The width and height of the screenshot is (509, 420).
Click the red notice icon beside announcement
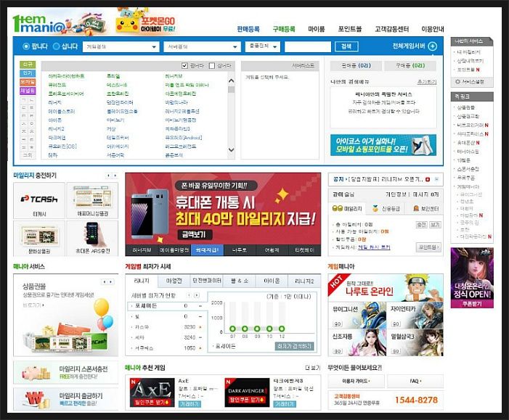(428, 179)
